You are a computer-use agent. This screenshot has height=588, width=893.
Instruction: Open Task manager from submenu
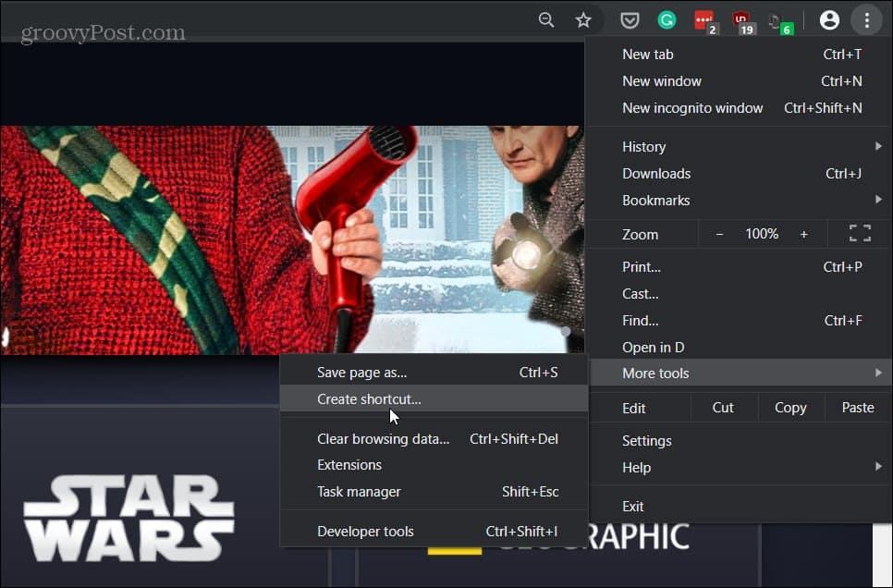tap(434, 492)
